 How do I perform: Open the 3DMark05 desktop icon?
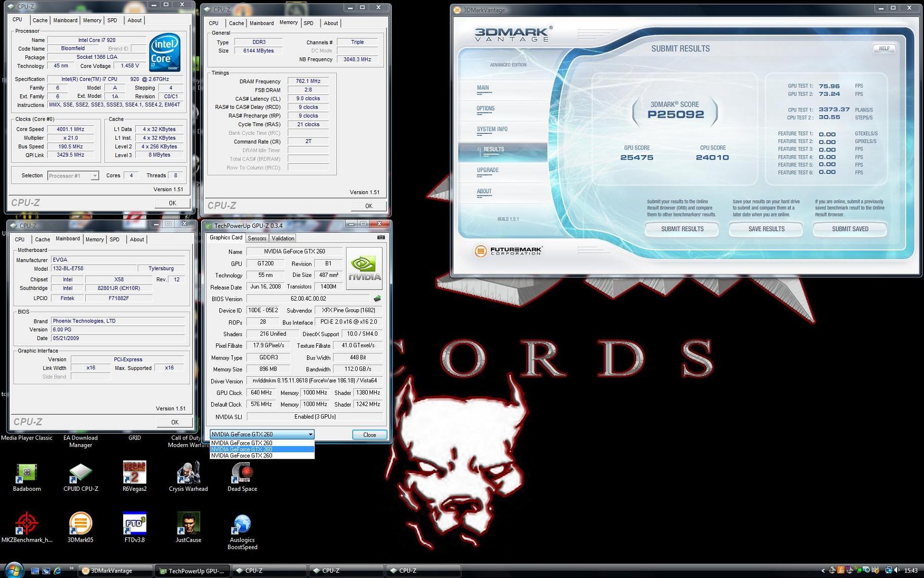[x=81, y=528]
